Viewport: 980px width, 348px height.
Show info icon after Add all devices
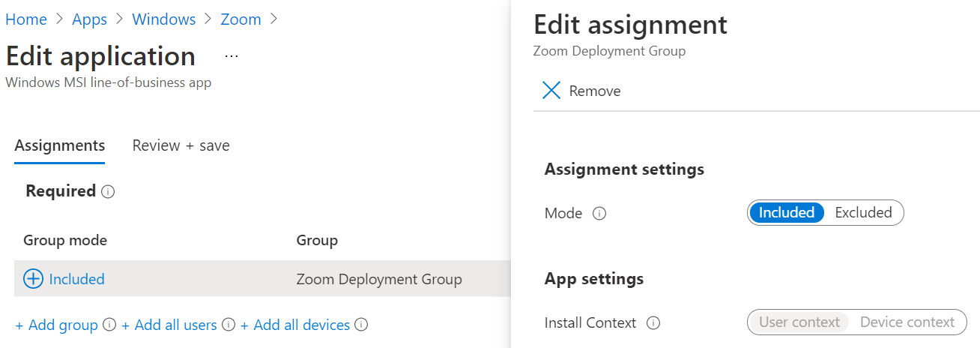(361, 325)
